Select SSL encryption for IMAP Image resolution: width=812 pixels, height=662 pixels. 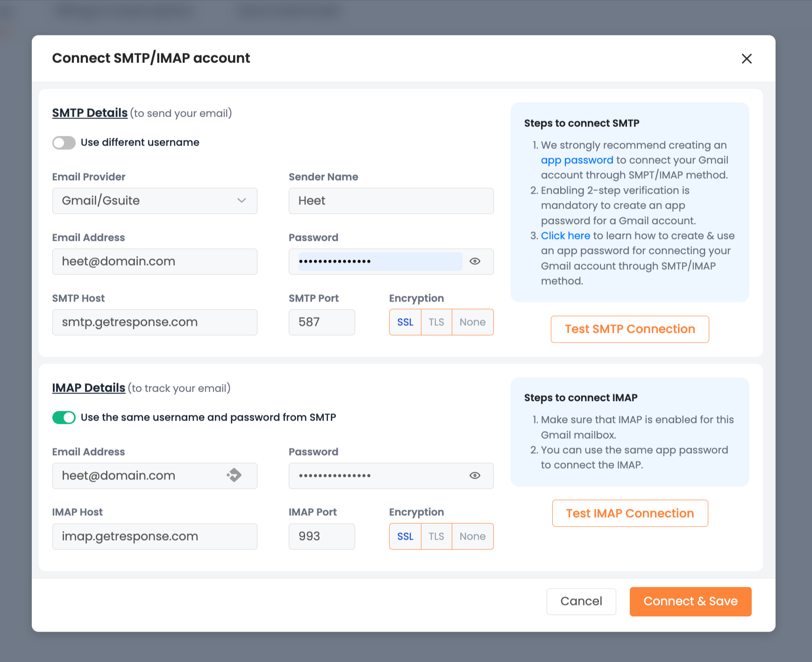(405, 536)
